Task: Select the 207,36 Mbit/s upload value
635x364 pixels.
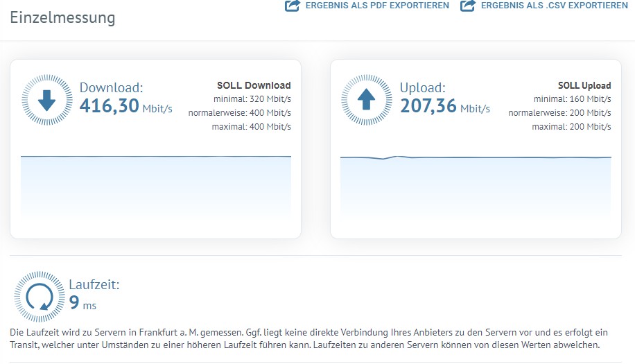Action: pyautogui.click(x=444, y=107)
